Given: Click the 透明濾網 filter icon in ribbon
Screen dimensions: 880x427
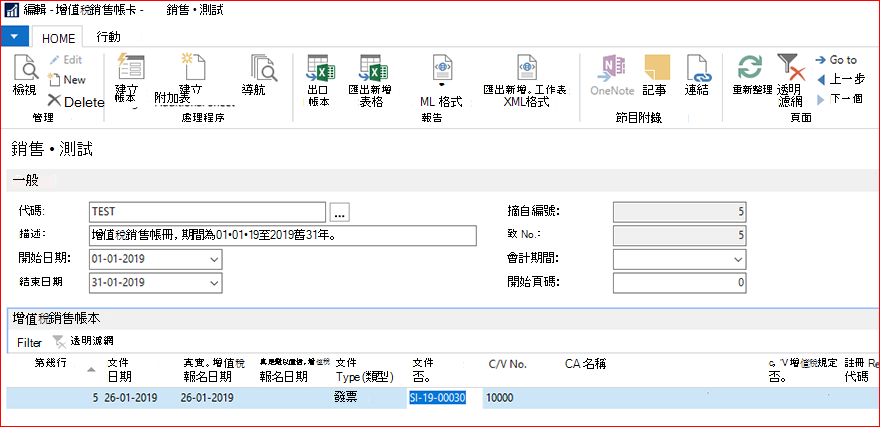Looking at the screenshot, I should click(x=791, y=67).
